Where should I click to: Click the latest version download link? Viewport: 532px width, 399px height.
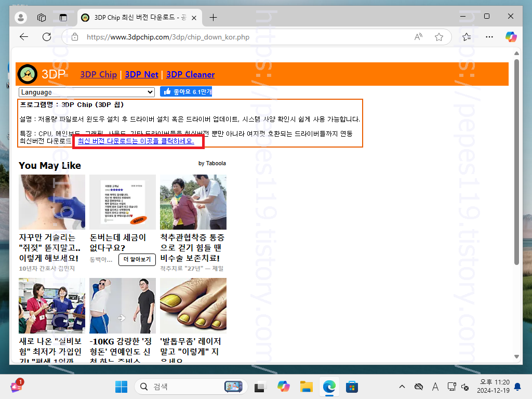tap(136, 141)
